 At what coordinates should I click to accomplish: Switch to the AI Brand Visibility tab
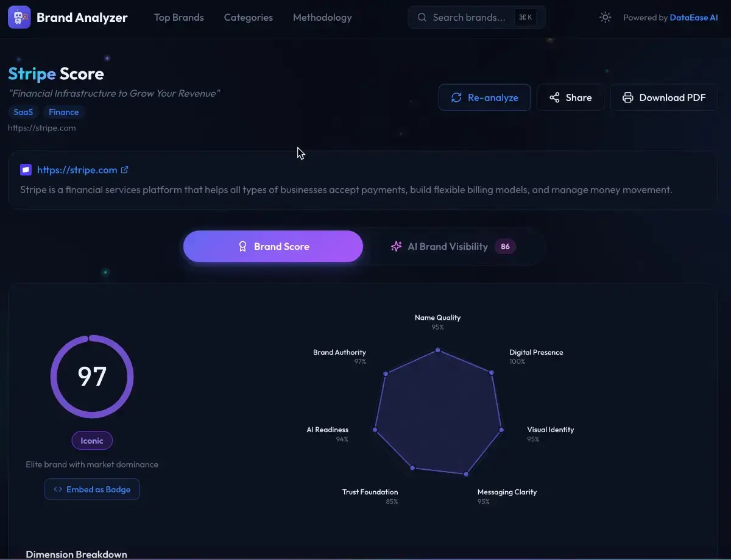(x=453, y=246)
